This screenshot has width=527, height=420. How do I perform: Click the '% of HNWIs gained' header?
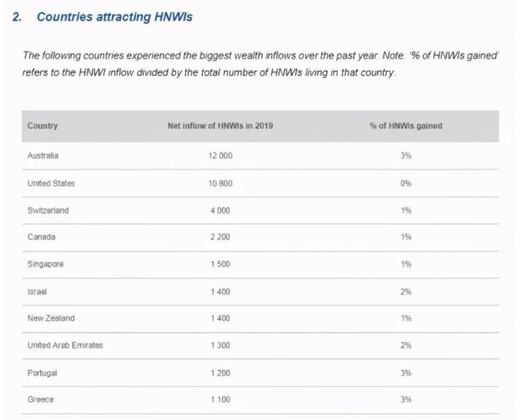click(x=406, y=126)
